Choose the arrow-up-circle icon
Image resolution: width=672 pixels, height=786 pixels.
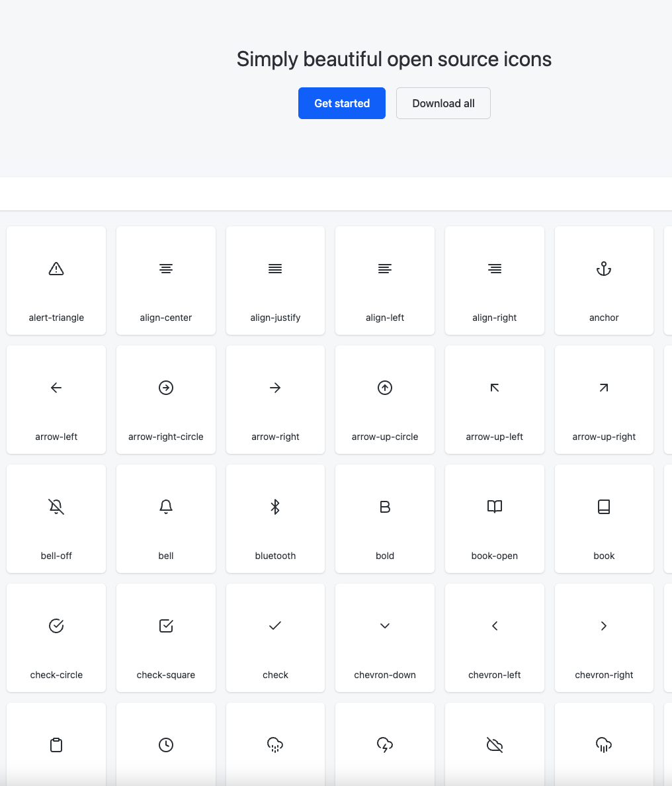385,388
